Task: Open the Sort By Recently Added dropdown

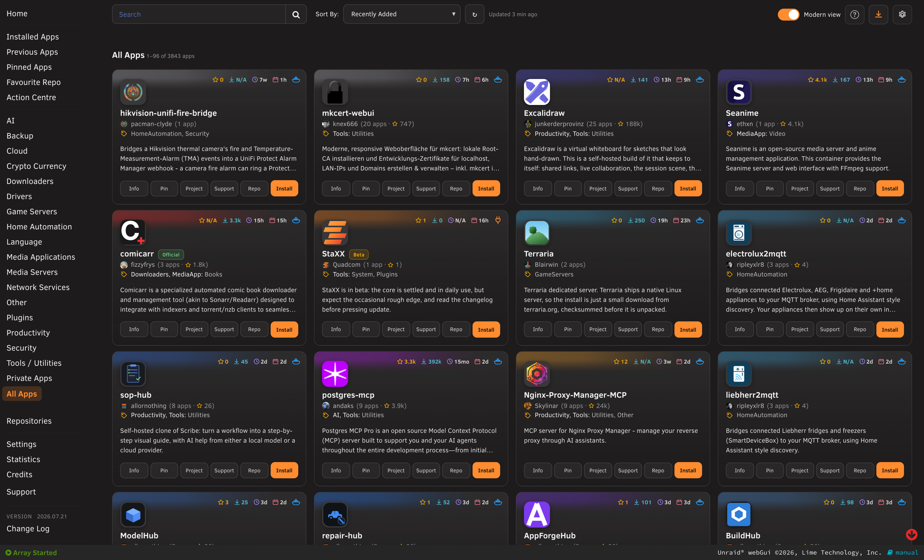Action: click(x=402, y=14)
